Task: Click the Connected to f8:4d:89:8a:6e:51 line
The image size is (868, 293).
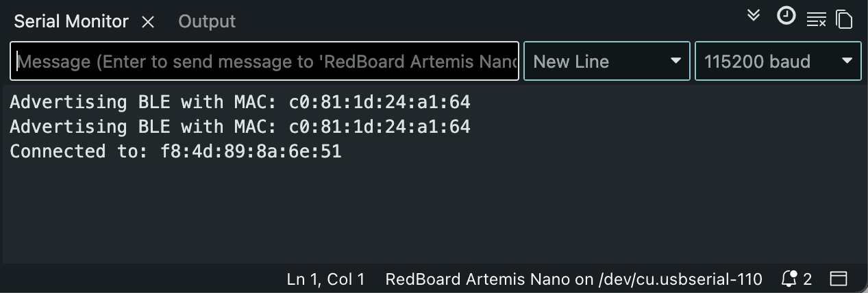Action: 175,151
